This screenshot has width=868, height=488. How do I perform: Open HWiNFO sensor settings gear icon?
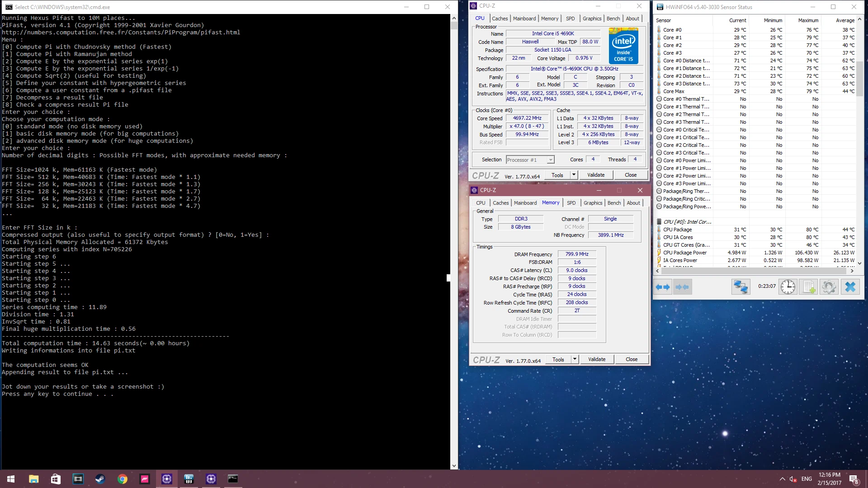(829, 287)
